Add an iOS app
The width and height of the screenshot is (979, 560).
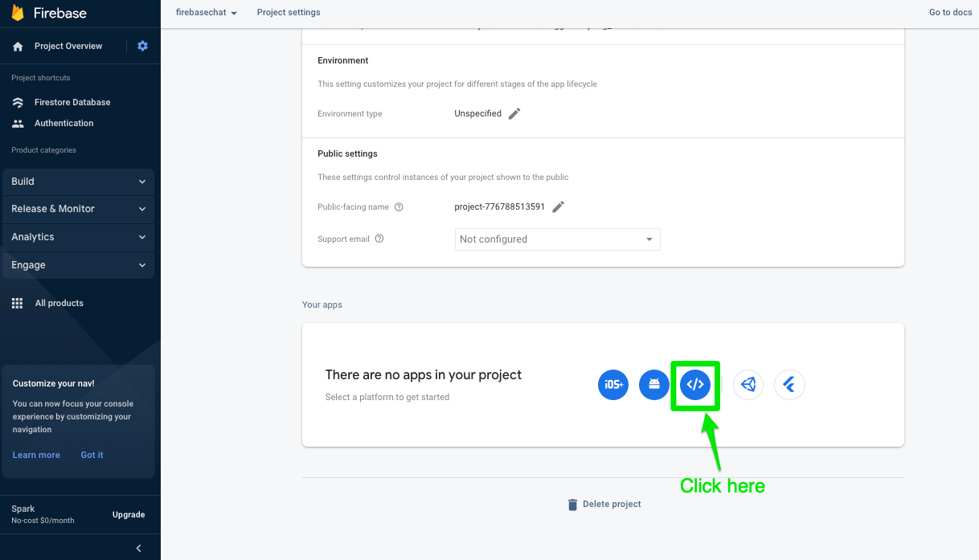(613, 385)
